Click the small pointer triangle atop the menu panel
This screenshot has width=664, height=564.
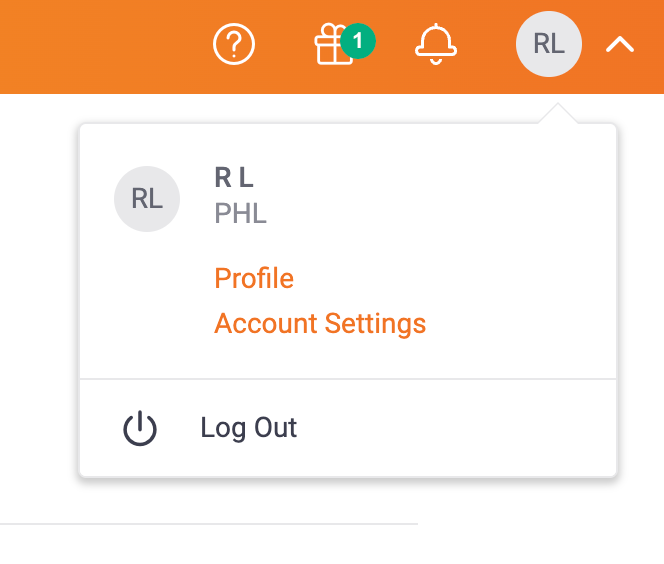click(x=558, y=114)
